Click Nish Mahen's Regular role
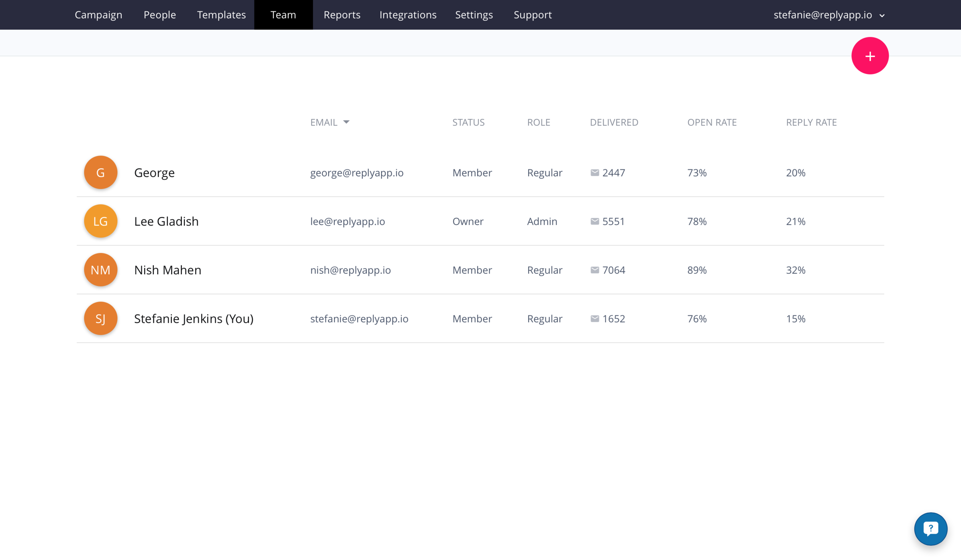The width and height of the screenshot is (961, 560). (545, 270)
